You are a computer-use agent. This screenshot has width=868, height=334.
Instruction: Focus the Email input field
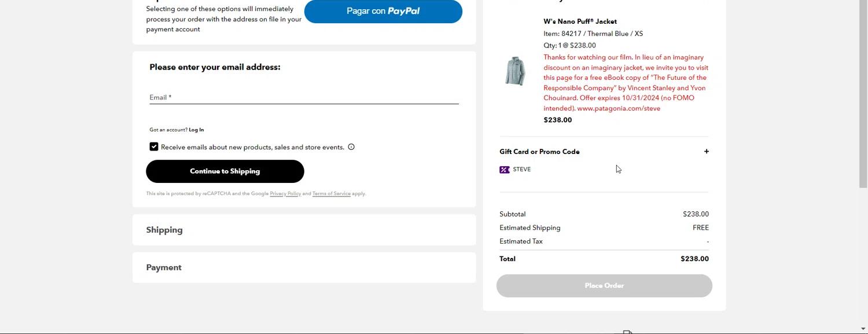point(304,97)
